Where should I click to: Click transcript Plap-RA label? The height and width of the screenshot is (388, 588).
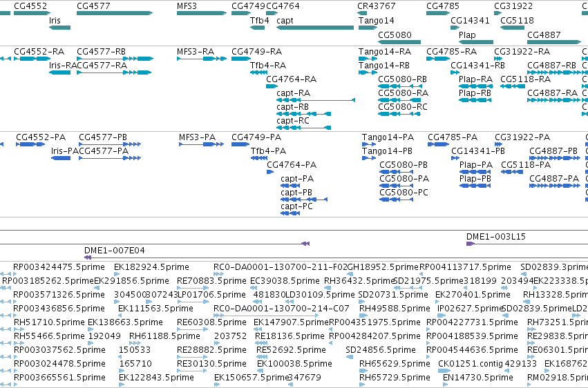pyautogui.click(x=475, y=79)
